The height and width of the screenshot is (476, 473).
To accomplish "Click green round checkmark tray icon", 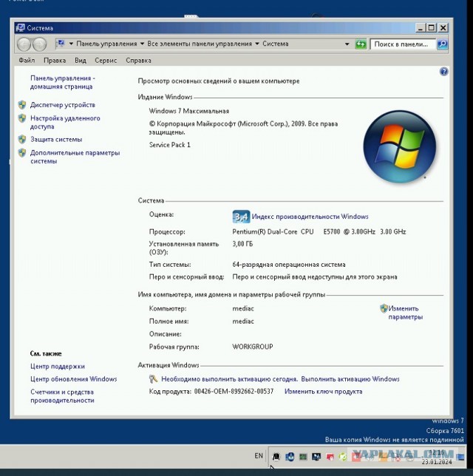I will coord(343,457).
